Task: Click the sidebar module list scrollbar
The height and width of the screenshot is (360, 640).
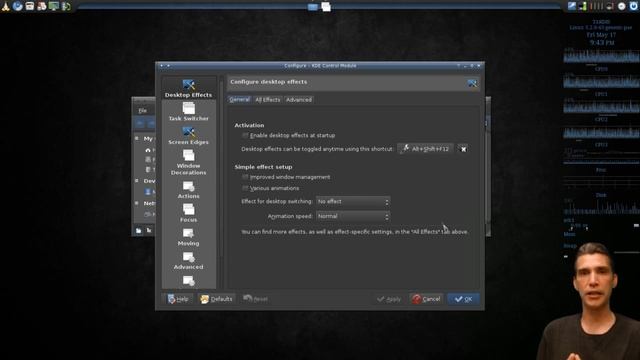Action: click(x=222, y=182)
